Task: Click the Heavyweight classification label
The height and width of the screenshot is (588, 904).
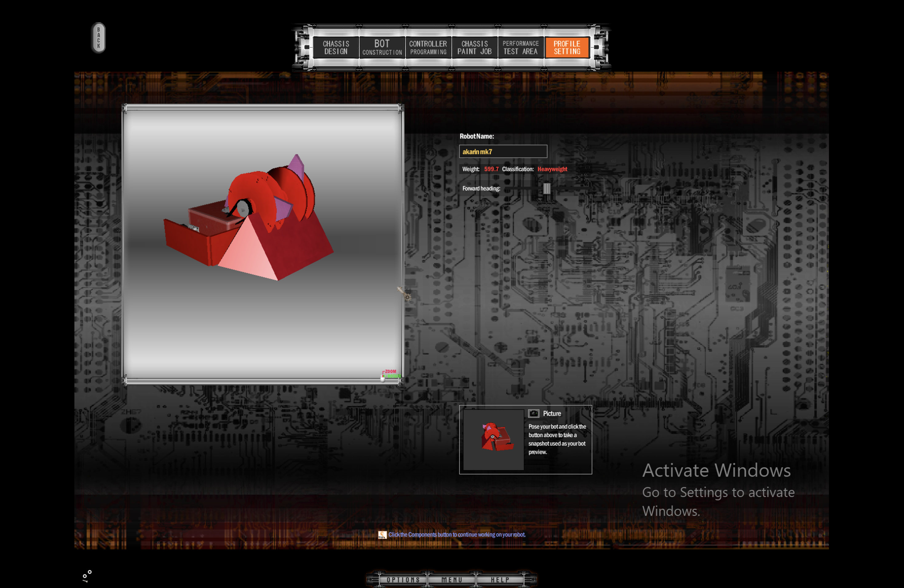Action: (553, 169)
